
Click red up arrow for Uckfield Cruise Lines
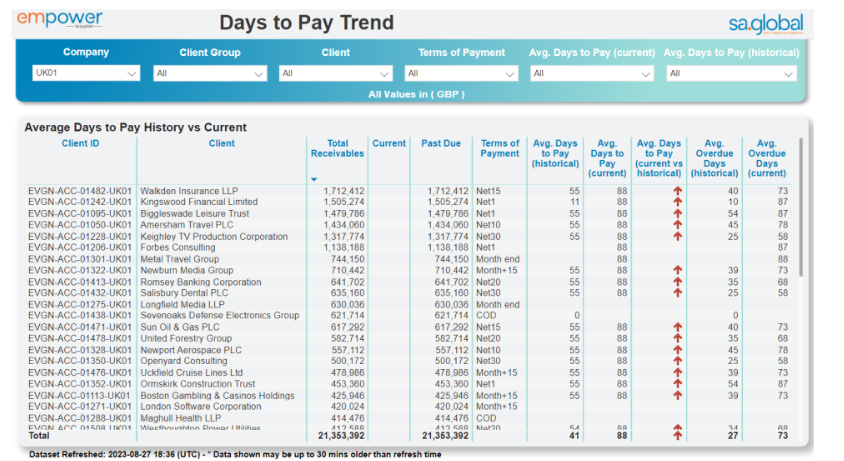pyautogui.click(x=678, y=373)
